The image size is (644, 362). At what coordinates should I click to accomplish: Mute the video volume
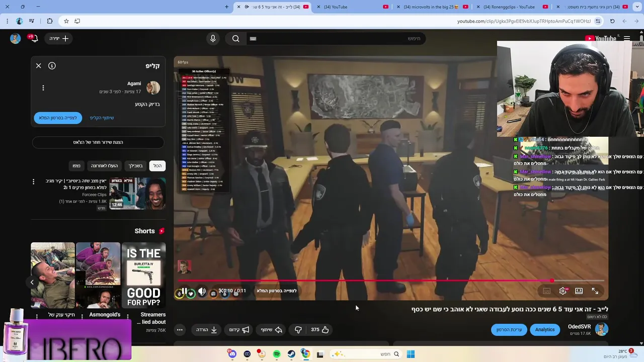coord(202,291)
